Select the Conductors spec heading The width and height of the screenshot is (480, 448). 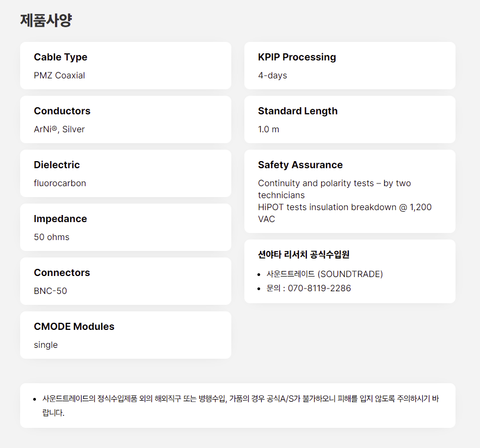tap(62, 111)
